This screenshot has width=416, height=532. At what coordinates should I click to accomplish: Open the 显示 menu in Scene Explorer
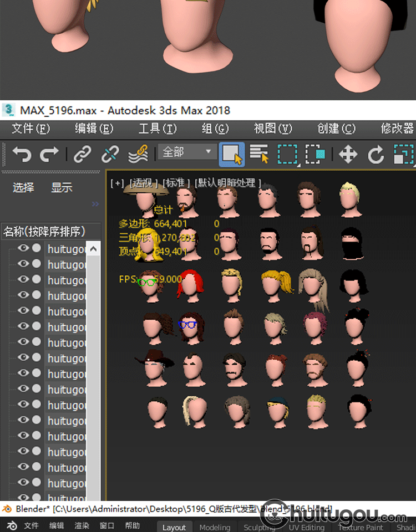(x=62, y=187)
